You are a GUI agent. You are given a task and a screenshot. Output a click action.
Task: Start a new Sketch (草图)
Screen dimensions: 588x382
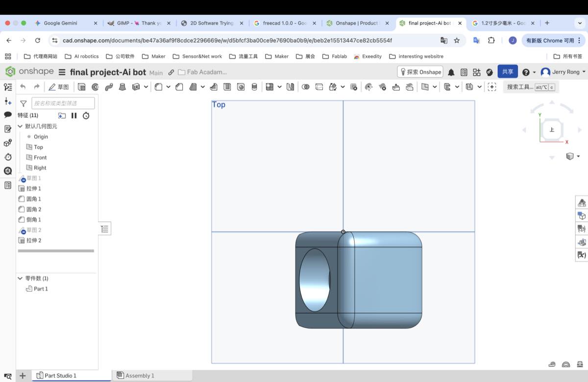tap(59, 87)
